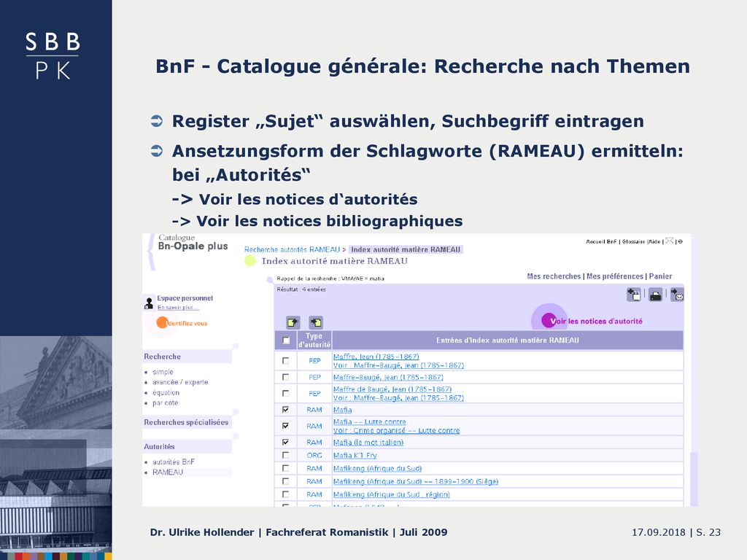Select équation search option in sidebar
Viewport: 747px width, 560px height.
point(166,393)
